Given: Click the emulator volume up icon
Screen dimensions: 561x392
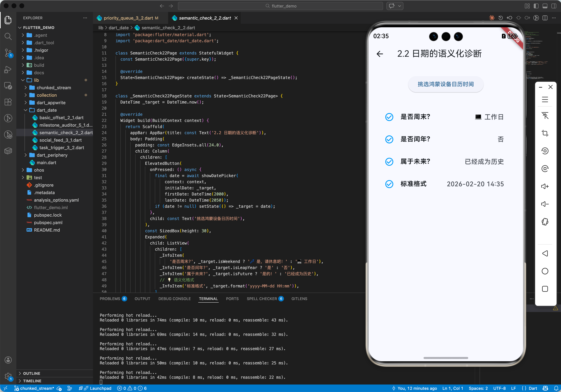Looking at the screenshot, I should click(545, 186).
